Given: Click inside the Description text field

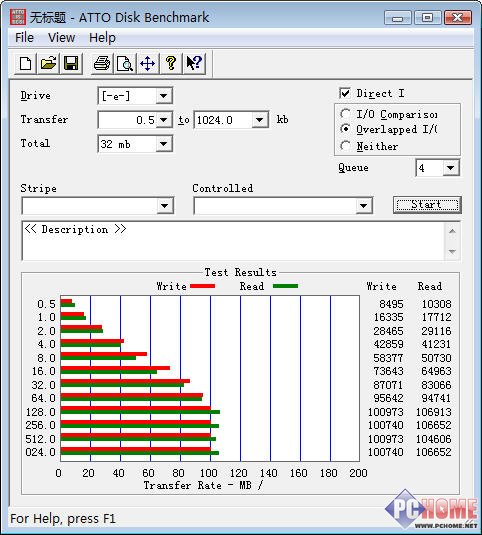Looking at the screenshot, I should click(234, 241).
